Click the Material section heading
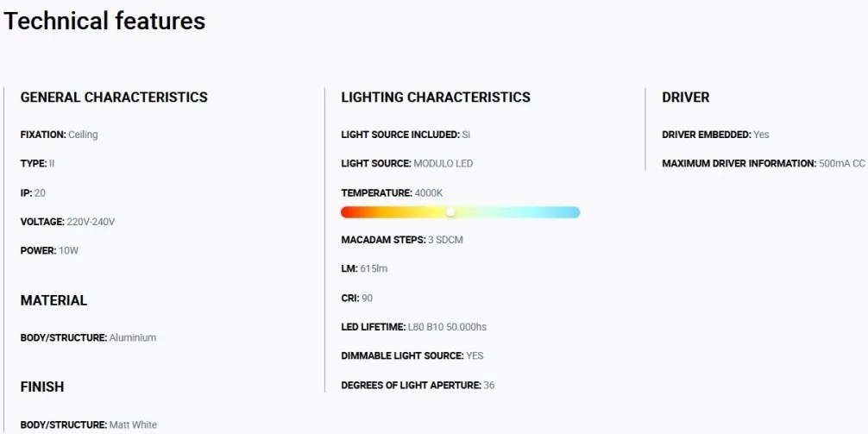 53,300
